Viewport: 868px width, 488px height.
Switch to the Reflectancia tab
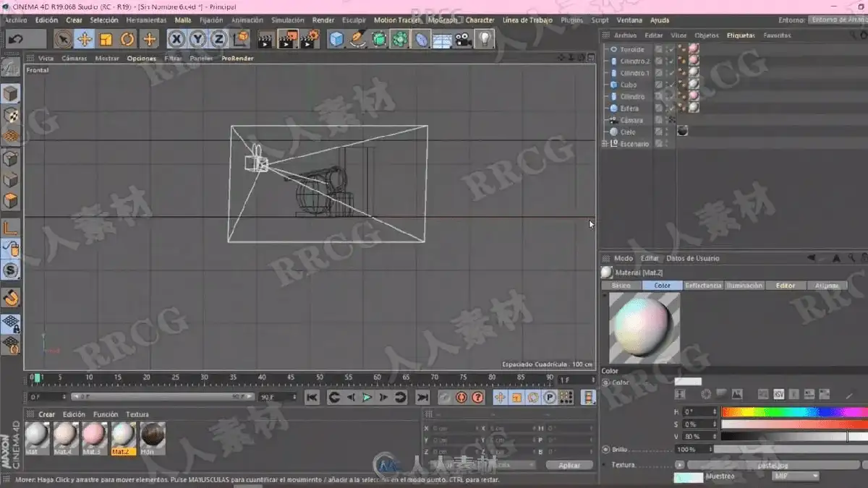coord(703,286)
